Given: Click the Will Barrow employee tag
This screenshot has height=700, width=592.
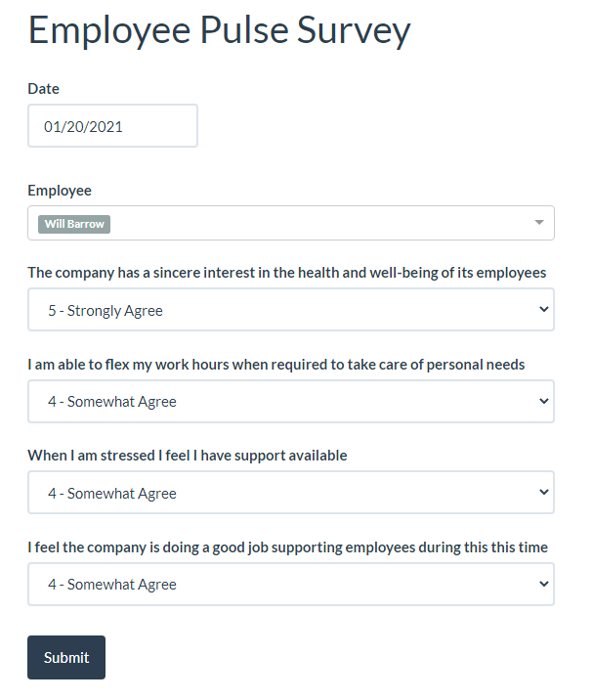Looking at the screenshot, I should coord(74,224).
